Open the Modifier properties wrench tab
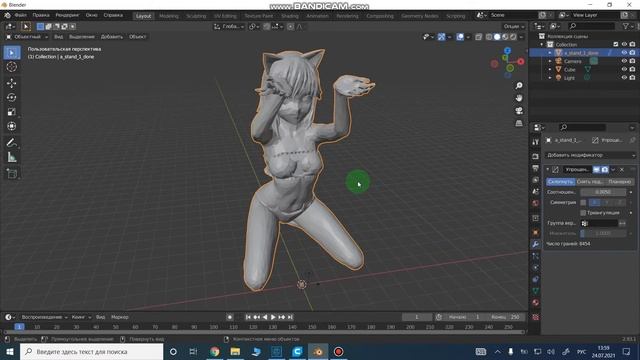Viewport: 640px width, 360px height. pos(535,244)
